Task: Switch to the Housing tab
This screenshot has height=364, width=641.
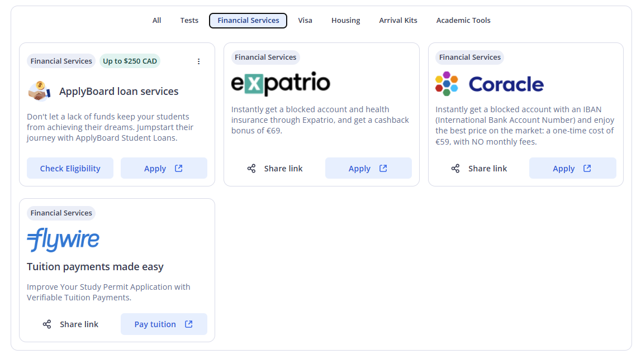Action: click(x=346, y=21)
